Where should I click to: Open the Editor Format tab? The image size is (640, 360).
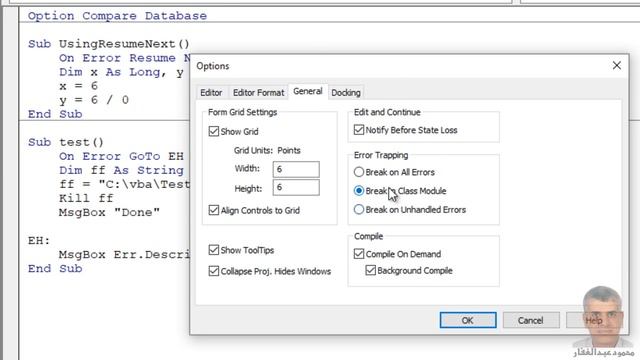[258, 93]
